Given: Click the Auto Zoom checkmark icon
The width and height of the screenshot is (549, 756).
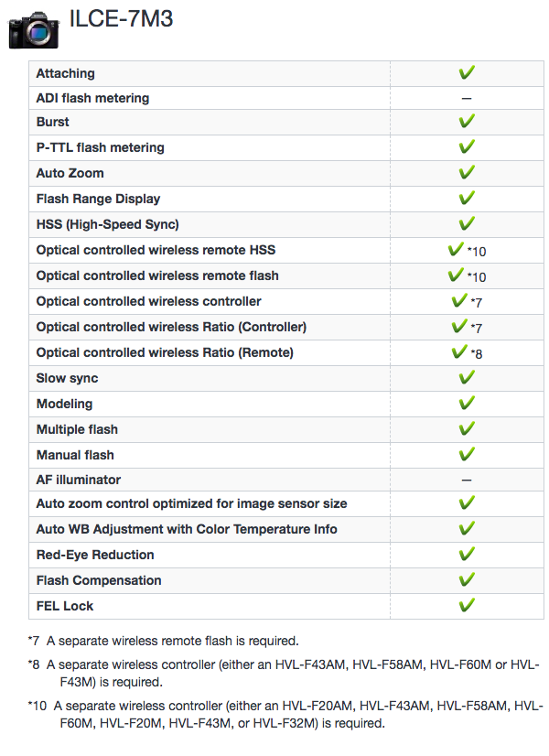Looking at the screenshot, I should [467, 173].
